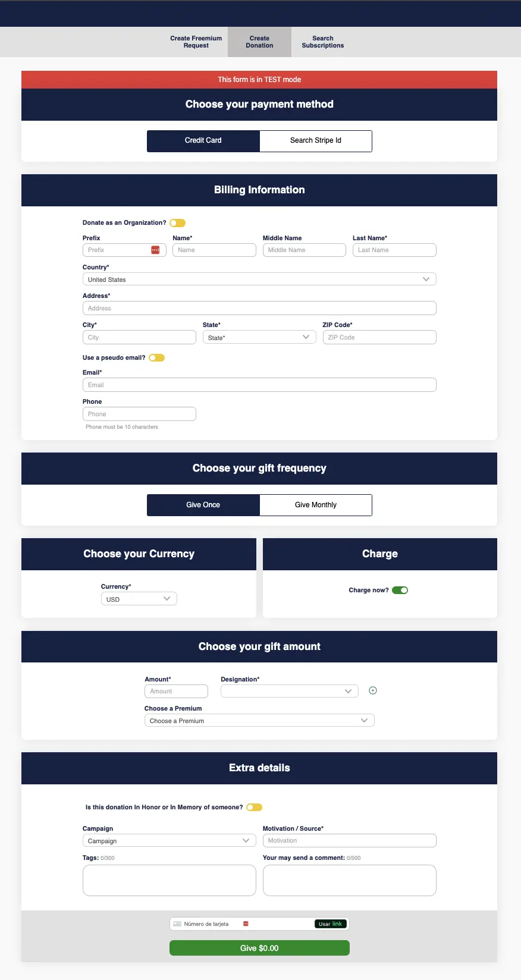
Task: Open the USD currency dropdown
Action: [x=139, y=599]
